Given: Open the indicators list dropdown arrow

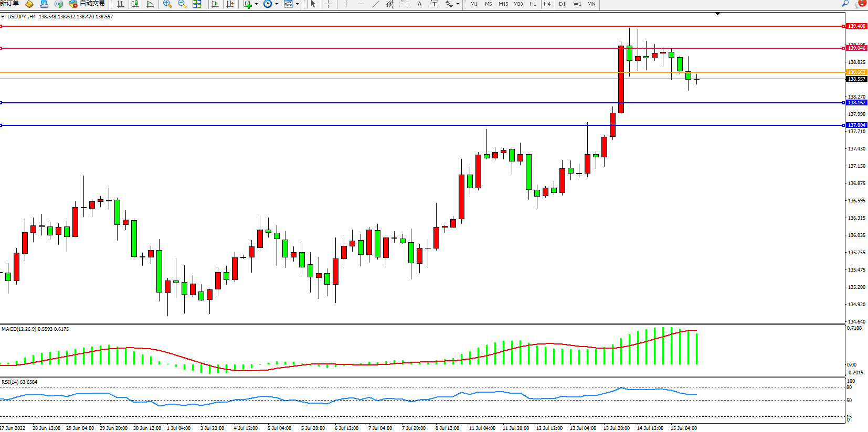Looking at the screenshot, I should [256, 4].
